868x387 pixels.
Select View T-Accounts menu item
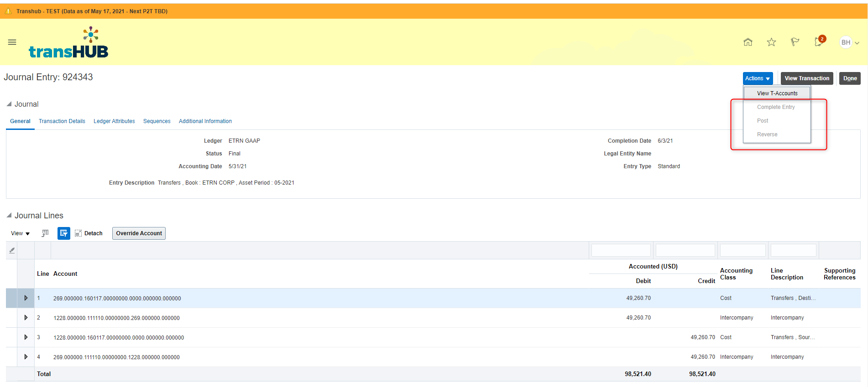777,93
